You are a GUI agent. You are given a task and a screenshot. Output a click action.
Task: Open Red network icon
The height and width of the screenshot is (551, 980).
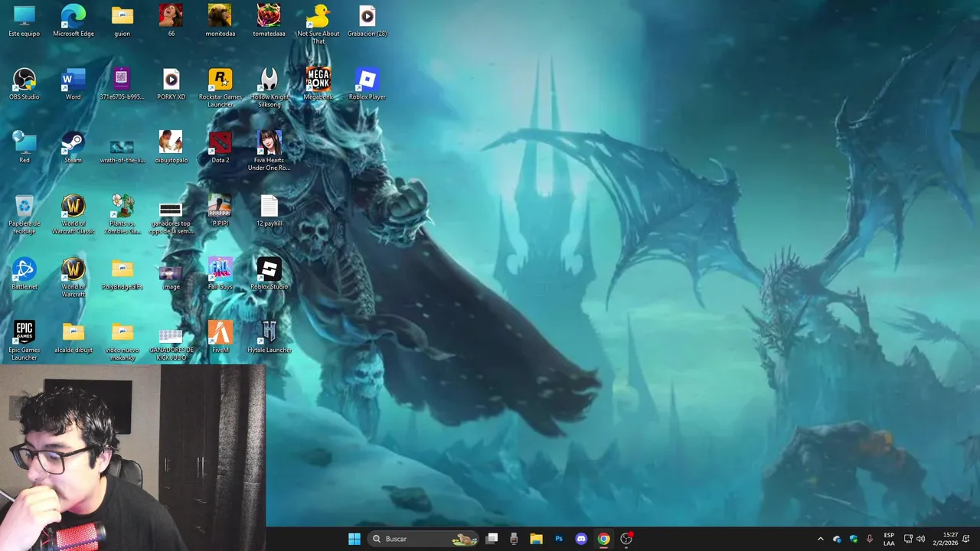pos(24,147)
